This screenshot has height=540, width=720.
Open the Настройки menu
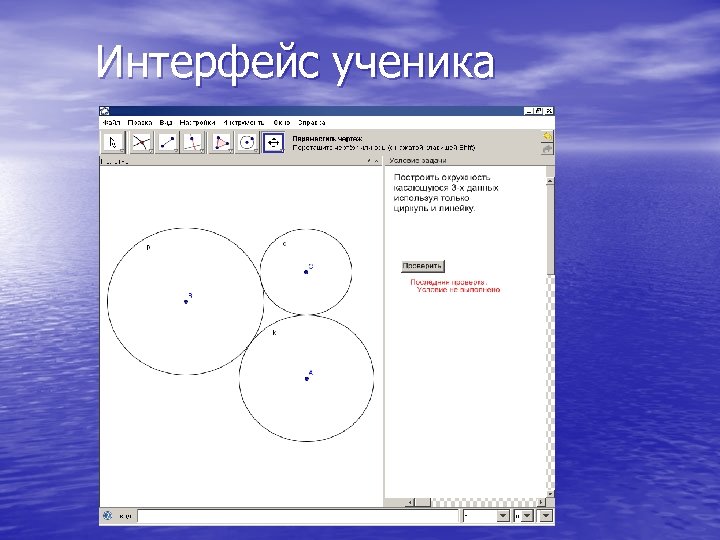click(x=197, y=123)
